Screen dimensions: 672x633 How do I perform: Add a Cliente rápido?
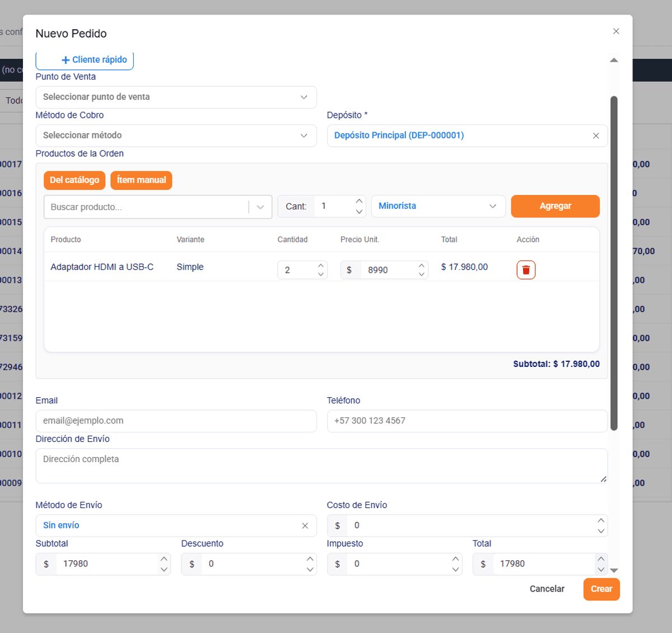tap(85, 60)
